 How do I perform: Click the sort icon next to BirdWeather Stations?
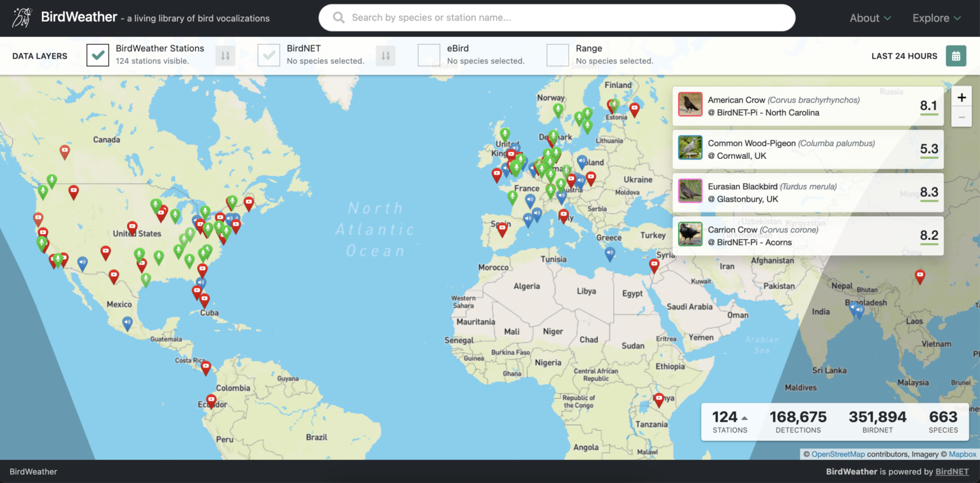pos(225,56)
